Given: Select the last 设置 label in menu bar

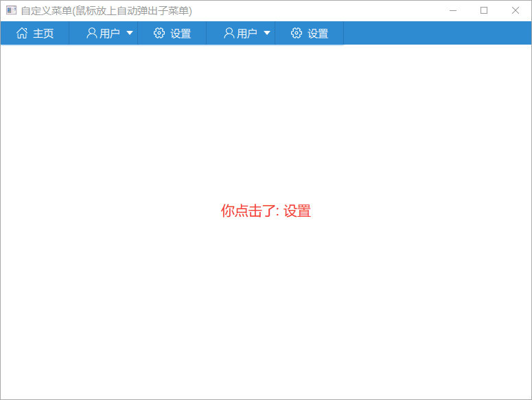Looking at the screenshot, I should pyautogui.click(x=318, y=34).
